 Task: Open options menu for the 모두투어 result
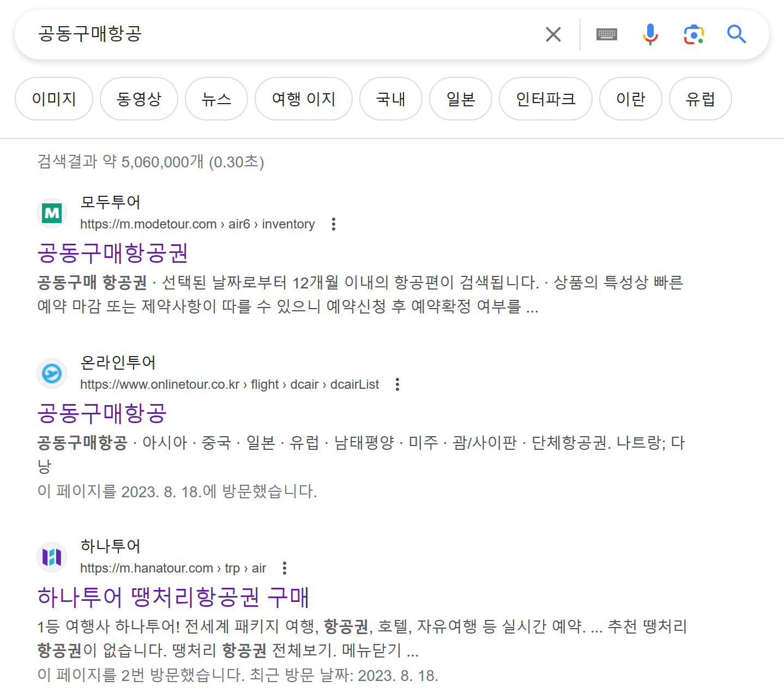(333, 224)
